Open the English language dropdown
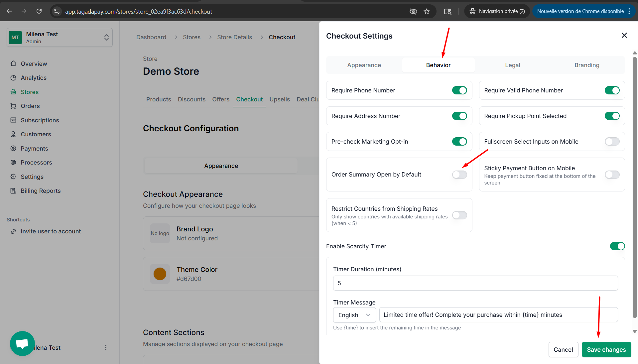This screenshot has height=364, width=638. pos(354,315)
